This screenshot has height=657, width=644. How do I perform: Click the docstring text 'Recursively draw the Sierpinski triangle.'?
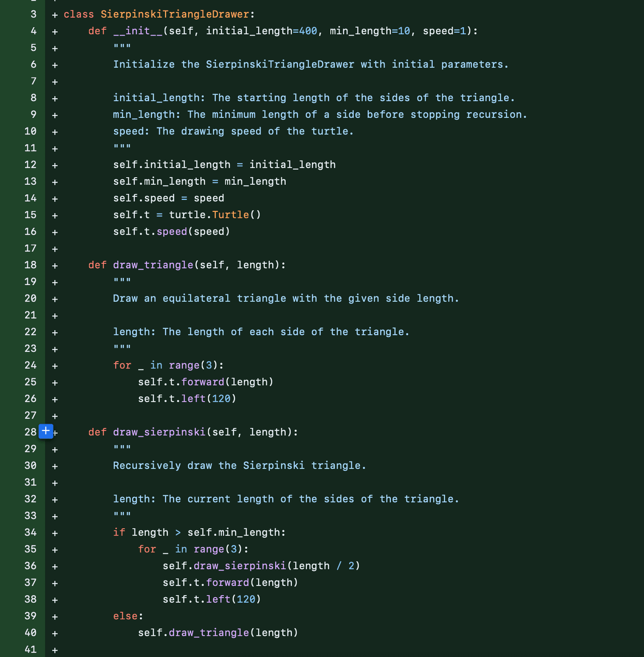[x=239, y=466]
